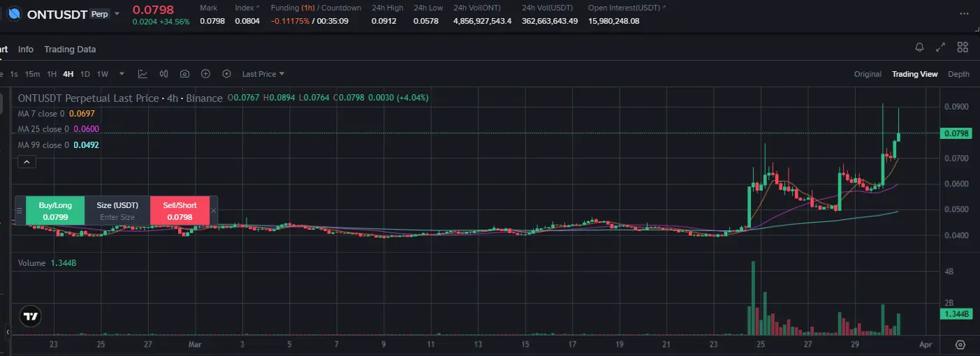Switch to Depth chart view

pyautogui.click(x=958, y=74)
